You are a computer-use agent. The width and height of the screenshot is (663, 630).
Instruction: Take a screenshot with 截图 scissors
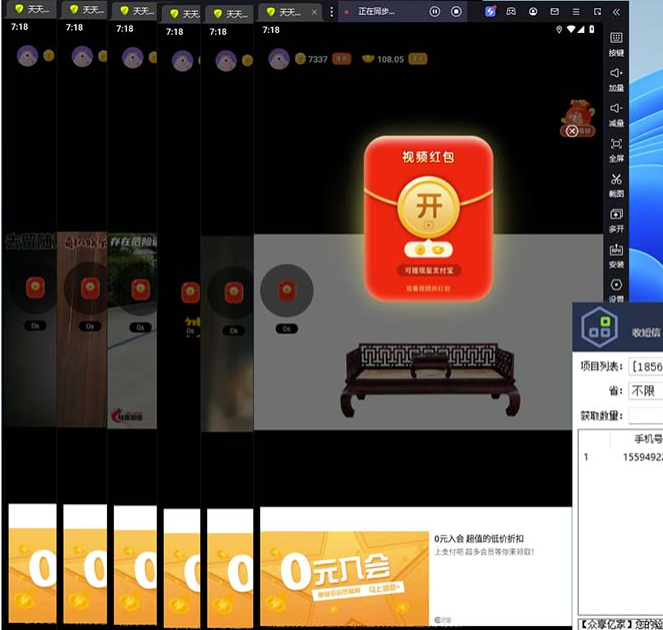[616, 186]
